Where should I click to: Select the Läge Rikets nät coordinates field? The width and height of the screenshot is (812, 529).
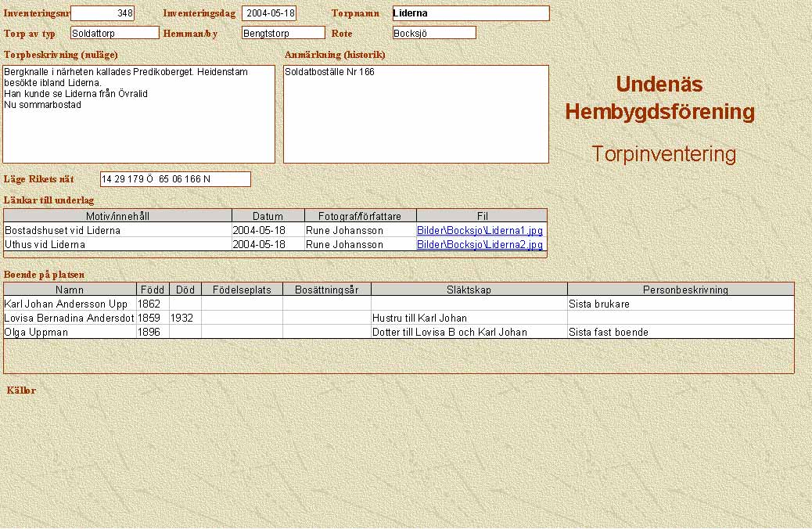point(175,179)
